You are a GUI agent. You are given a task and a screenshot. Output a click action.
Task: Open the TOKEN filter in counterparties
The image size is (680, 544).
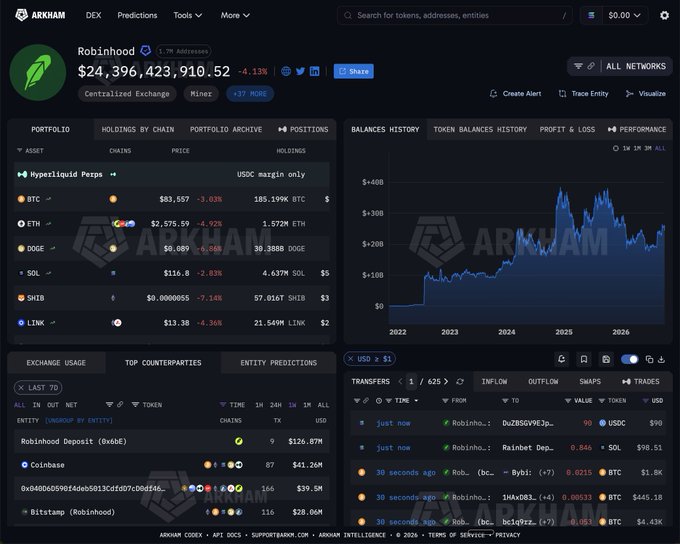147,405
